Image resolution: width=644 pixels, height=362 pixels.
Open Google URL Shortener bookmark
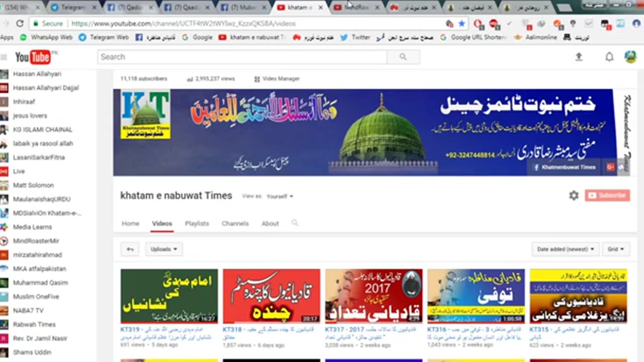tap(473, 37)
